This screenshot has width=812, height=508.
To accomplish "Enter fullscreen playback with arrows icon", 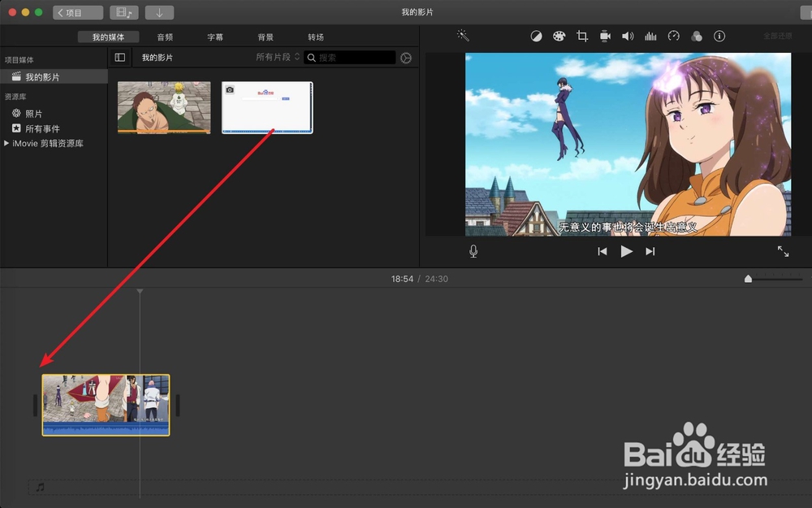I will [783, 251].
